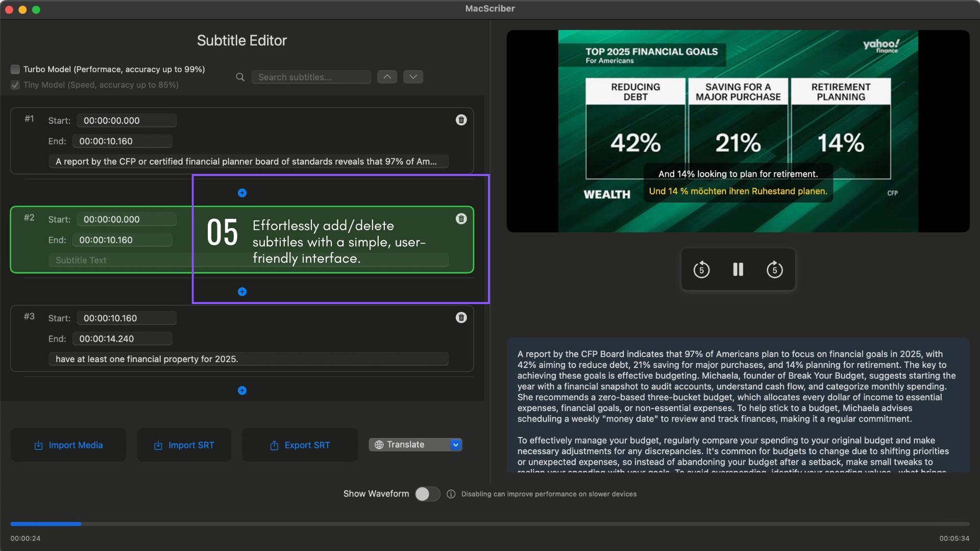Rewind video 5 seconds
This screenshot has height=551, width=980.
701,269
